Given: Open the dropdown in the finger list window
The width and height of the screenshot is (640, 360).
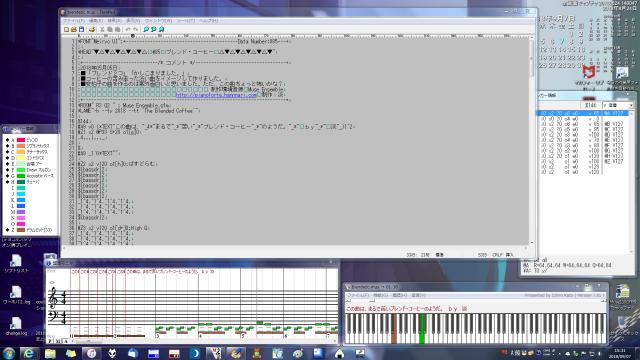Looking at the screenshot, I should [631, 105].
